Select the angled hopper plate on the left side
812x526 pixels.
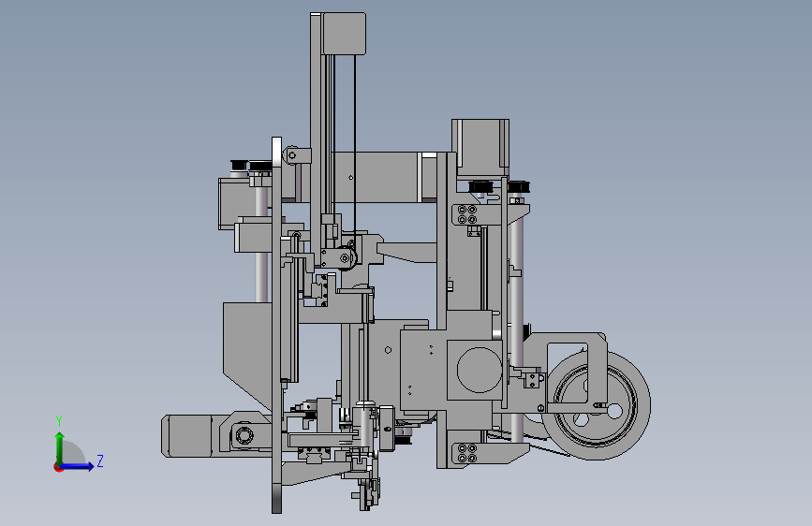[247, 356]
